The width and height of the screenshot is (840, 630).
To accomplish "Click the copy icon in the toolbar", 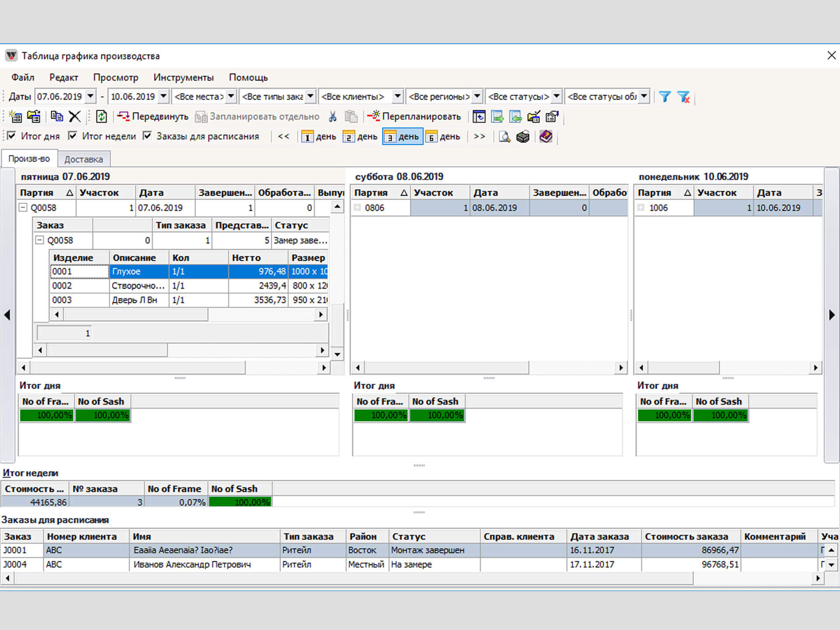I will [x=56, y=116].
